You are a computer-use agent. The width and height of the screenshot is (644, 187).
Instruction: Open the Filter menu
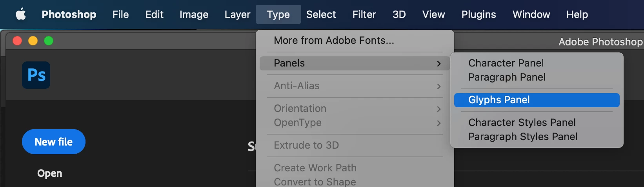[364, 14]
